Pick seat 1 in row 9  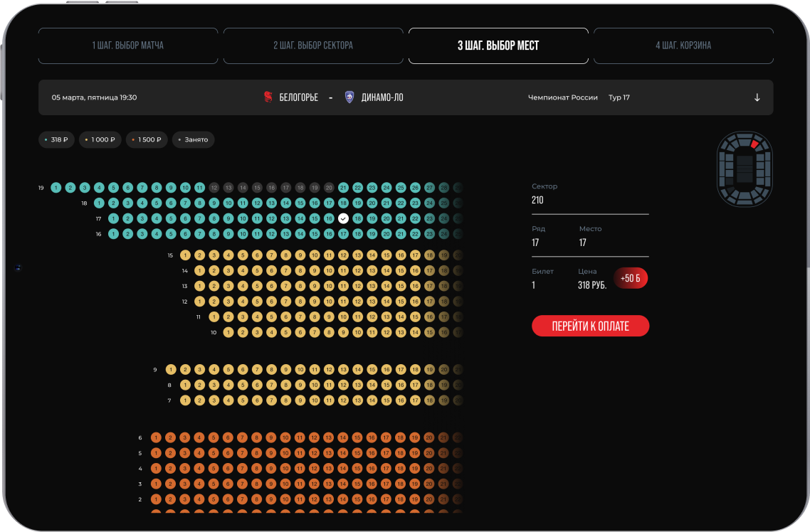(x=171, y=370)
